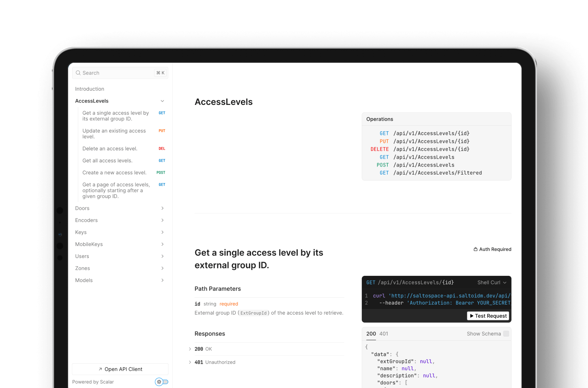This screenshot has height=388, width=588.
Task: Expand the MobileKeys section
Action: click(162, 244)
